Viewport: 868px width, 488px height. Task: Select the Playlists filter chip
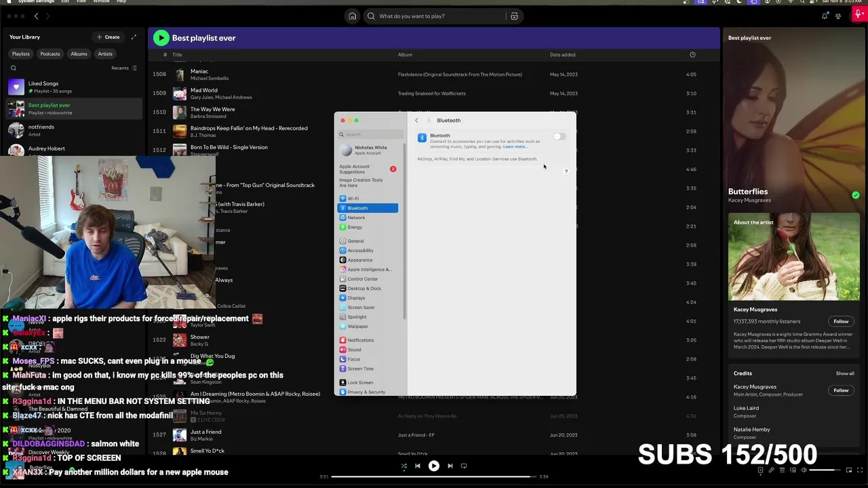pyautogui.click(x=20, y=54)
